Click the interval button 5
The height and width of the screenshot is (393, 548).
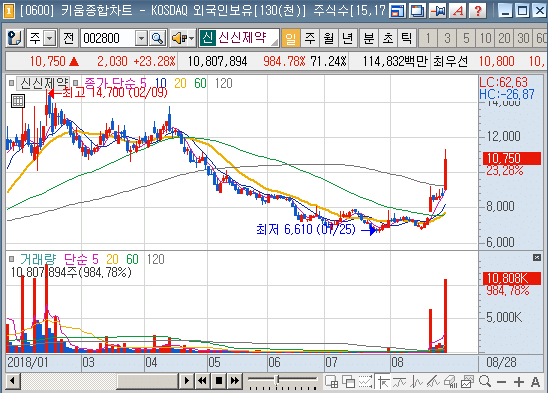click(x=466, y=38)
